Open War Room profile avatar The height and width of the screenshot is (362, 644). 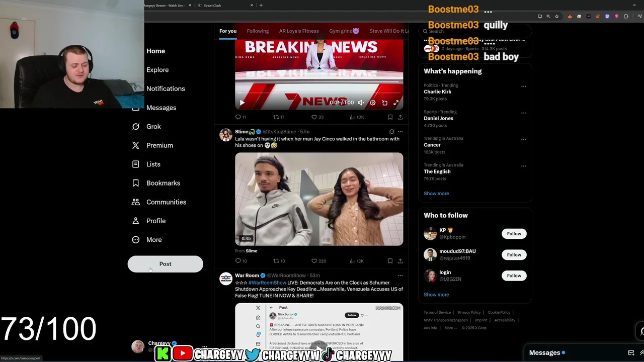pyautogui.click(x=226, y=279)
